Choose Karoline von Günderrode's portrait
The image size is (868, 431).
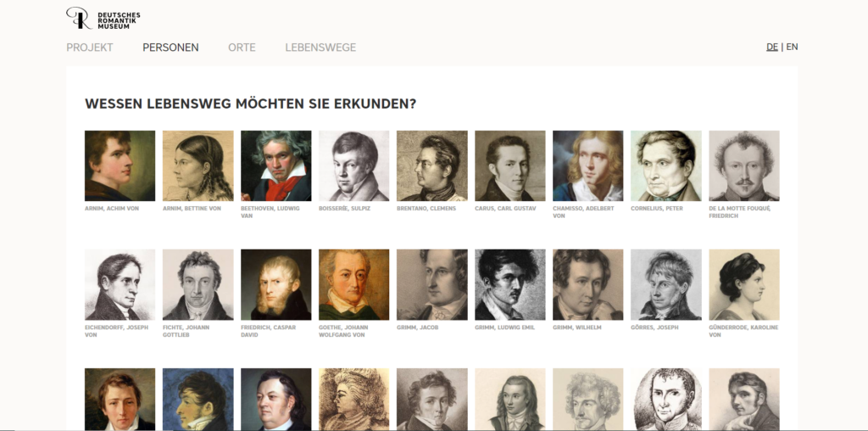[744, 285]
